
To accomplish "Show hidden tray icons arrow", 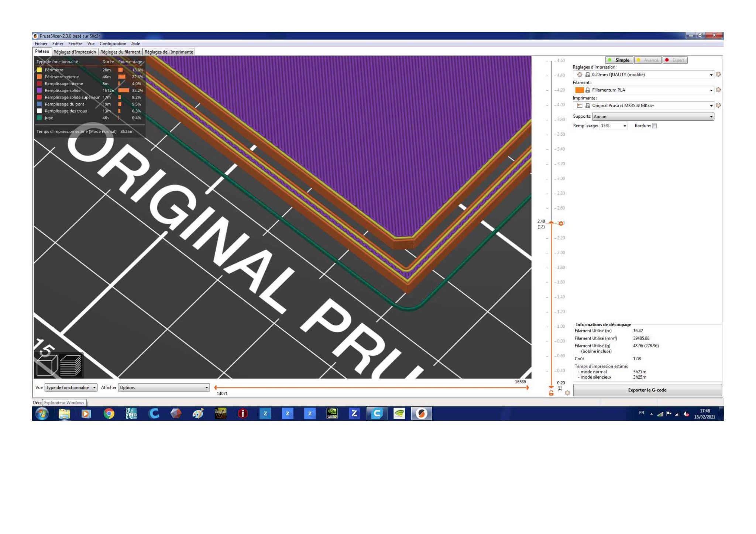I will pos(652,414).
